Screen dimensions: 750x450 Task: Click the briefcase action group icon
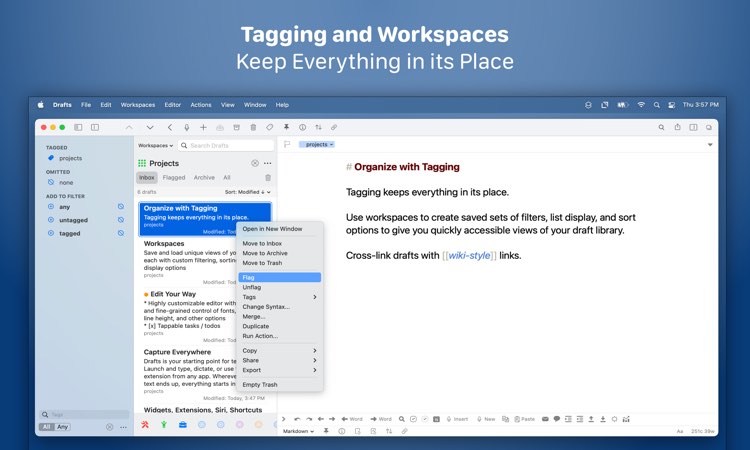tap(183, 424)
